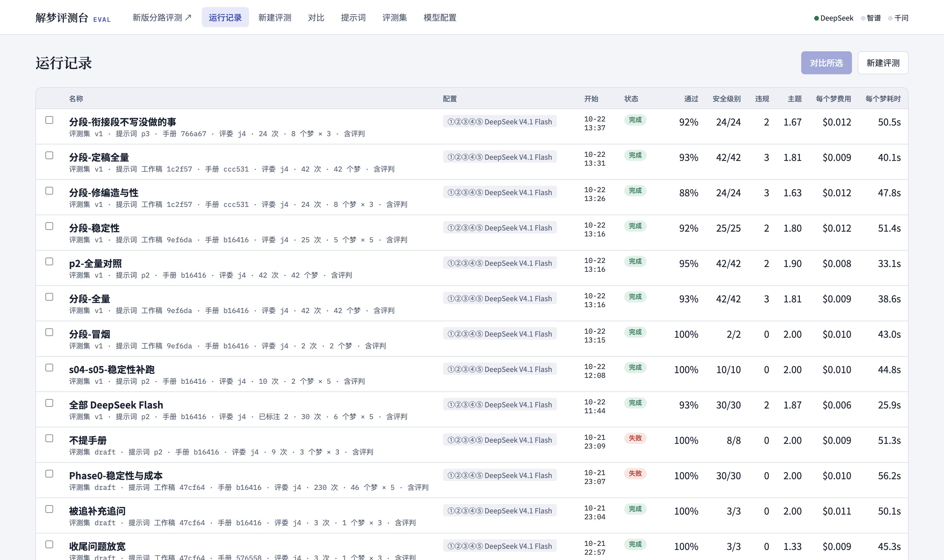Tick the 全部 DeepSeek Flash checkbox
Image resolution: width=944 pixels, height=560 pixels.
tap(49, 403)
